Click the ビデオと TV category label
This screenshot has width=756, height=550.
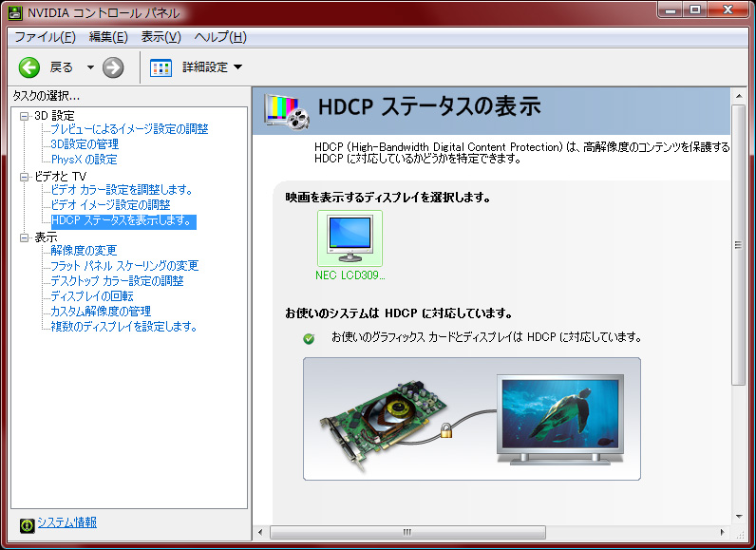60,177
